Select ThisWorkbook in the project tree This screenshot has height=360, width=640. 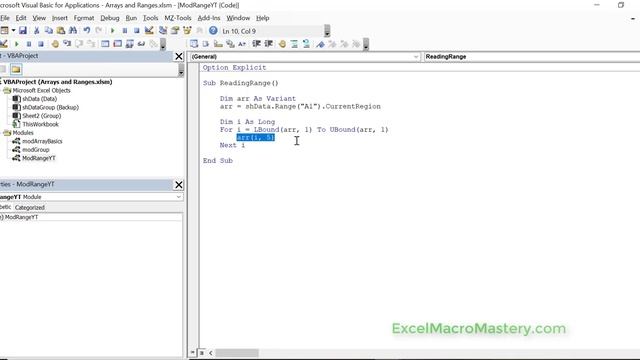coord(40,124)
